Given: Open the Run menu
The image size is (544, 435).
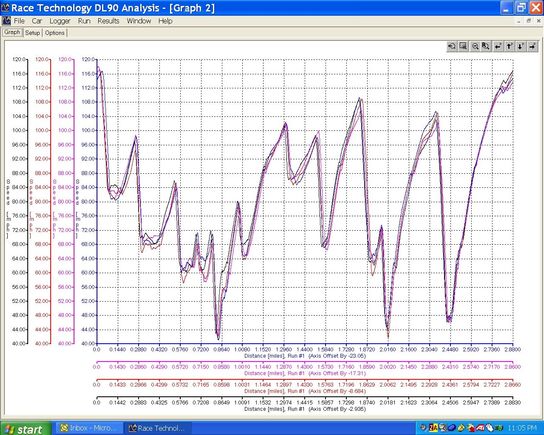Looking at the screenshot, I should (x=84, y=21).
